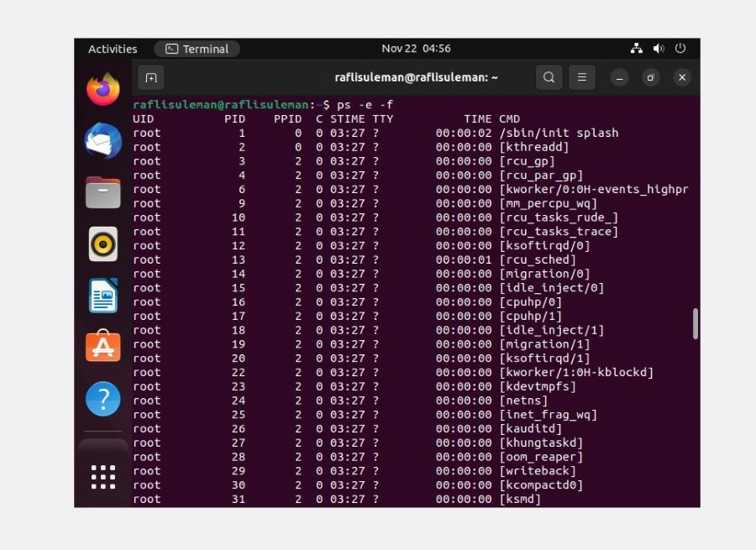This screenshot has height=550, width=756.
Task: Click the PID value 22
Action: coord(239,372)
